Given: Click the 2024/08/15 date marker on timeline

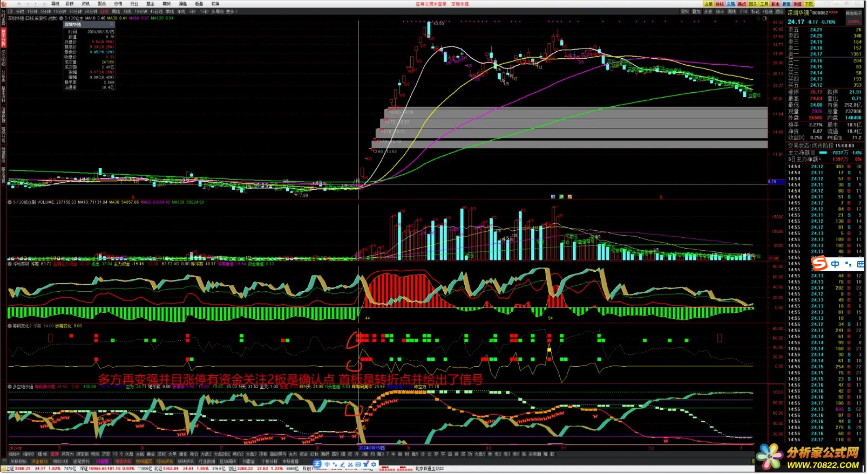Looking at the screenshot, I should click(x=372, y=448).
